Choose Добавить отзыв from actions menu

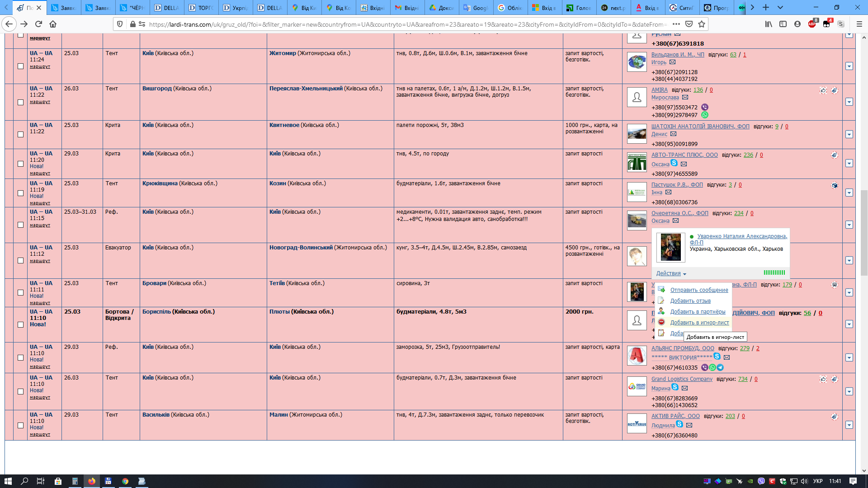(690, 301)
